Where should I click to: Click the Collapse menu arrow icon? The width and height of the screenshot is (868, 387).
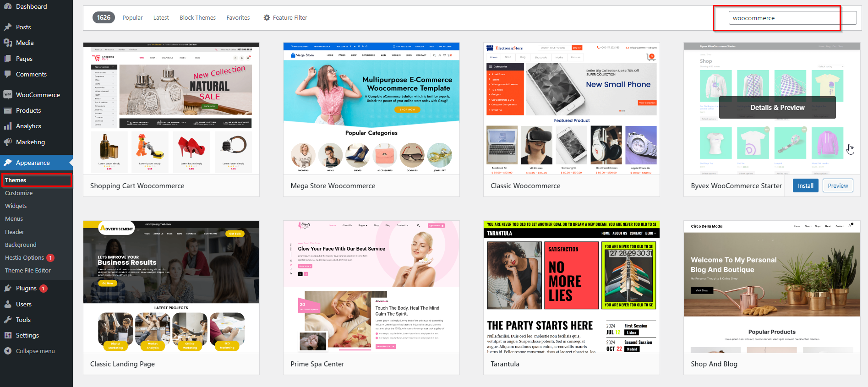click(8, 351)
